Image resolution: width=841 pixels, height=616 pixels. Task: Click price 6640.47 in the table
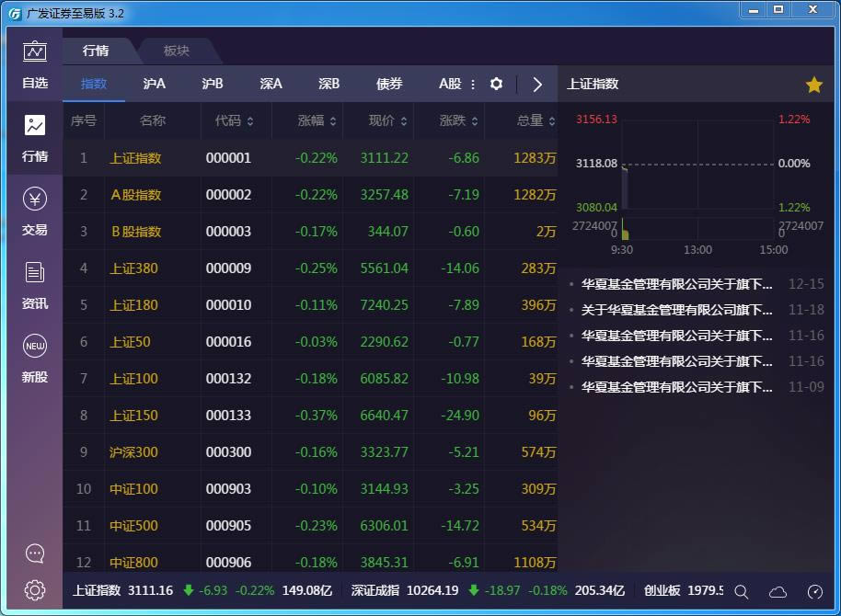coord(384,416)
